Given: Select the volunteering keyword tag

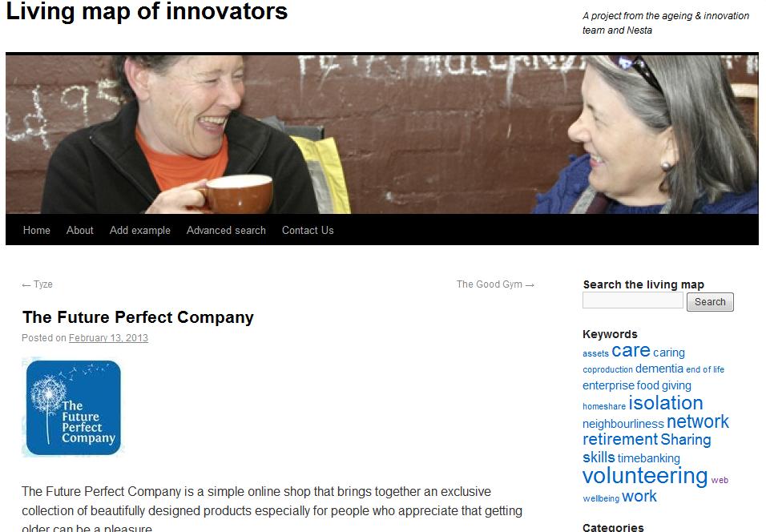Looking at the screenshot, I should click(645, 476).
